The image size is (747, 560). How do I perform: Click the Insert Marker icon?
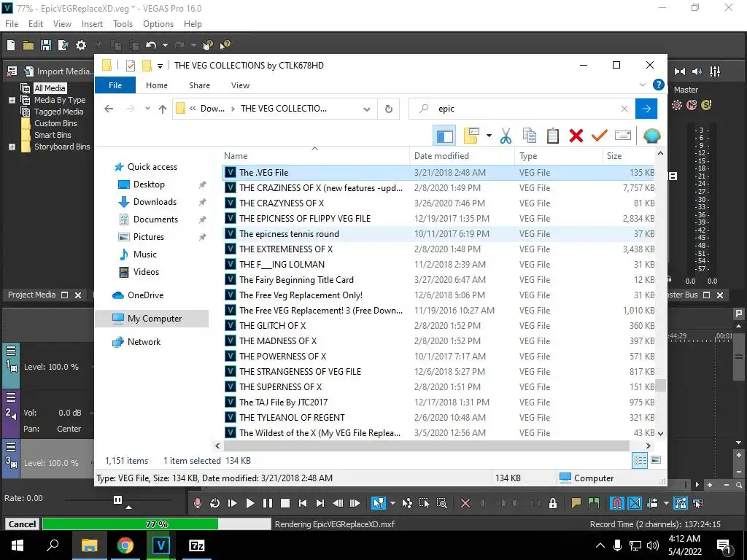click(x=576, y=503)
